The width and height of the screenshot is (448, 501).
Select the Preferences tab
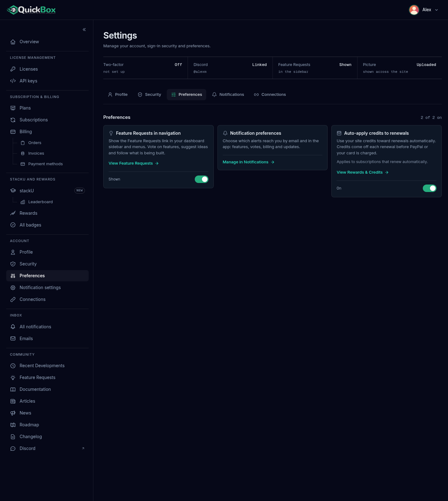(187, 95)
